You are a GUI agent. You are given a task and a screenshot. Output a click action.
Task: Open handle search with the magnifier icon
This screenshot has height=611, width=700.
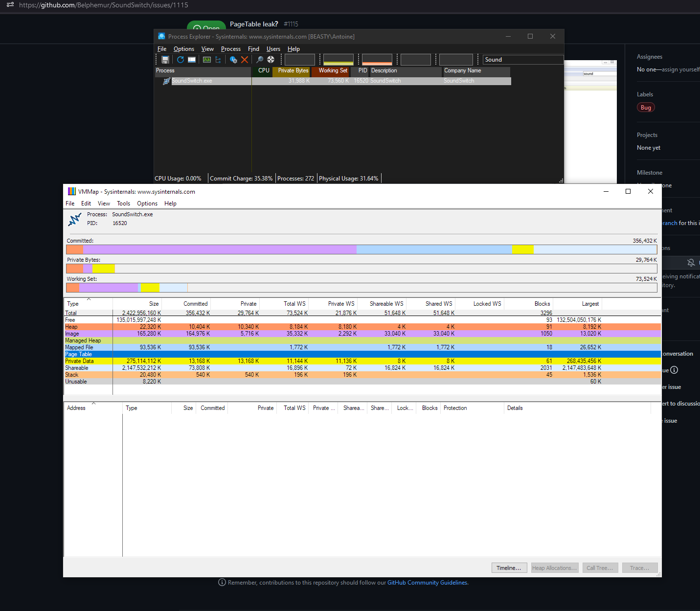tap(260, 60)
